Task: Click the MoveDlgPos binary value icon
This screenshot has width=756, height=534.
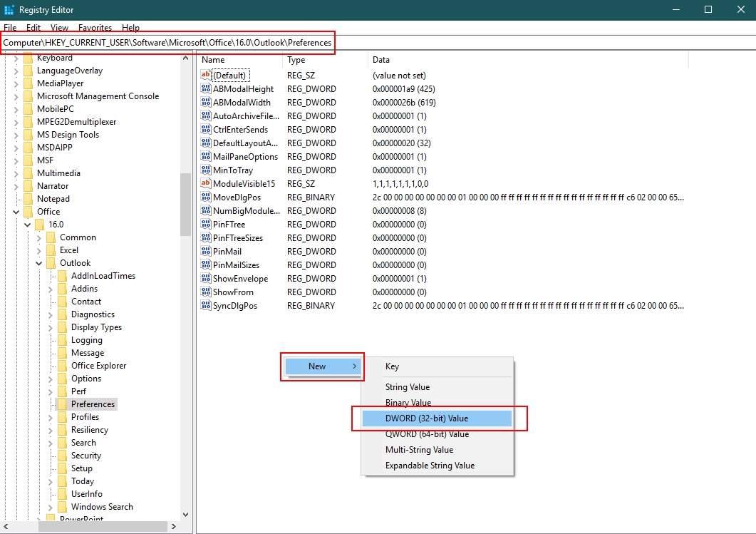Action: 206,197
